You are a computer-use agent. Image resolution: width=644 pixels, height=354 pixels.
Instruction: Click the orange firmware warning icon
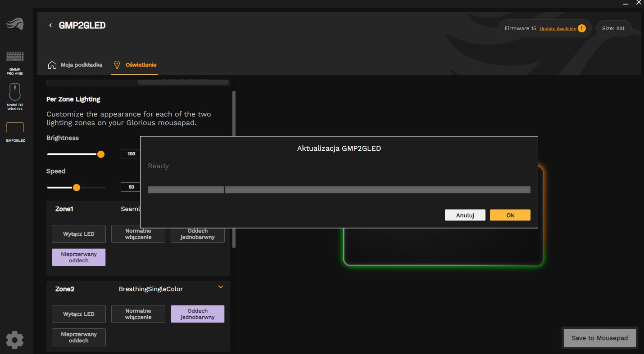point(582,28)
